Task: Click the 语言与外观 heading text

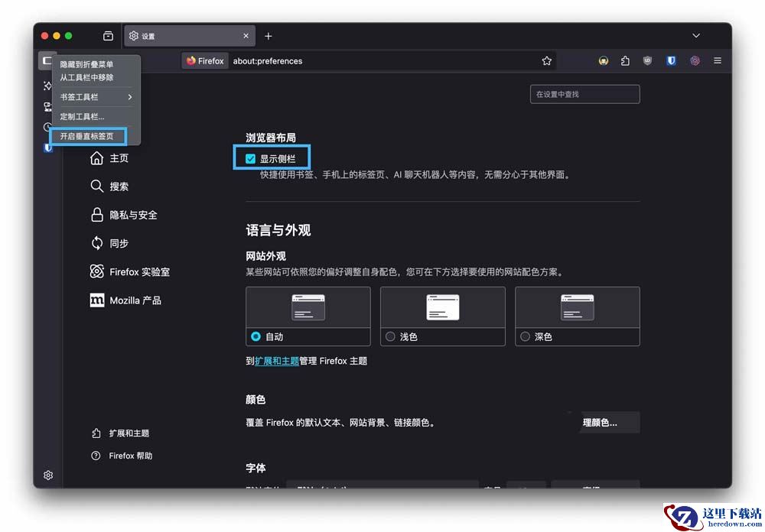Action: 278,229
